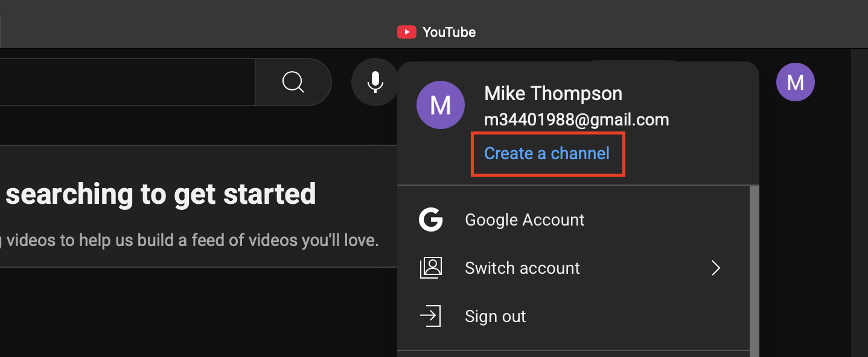Click the search magnifier button
The image size is (868, 357).
pos(293,82)
